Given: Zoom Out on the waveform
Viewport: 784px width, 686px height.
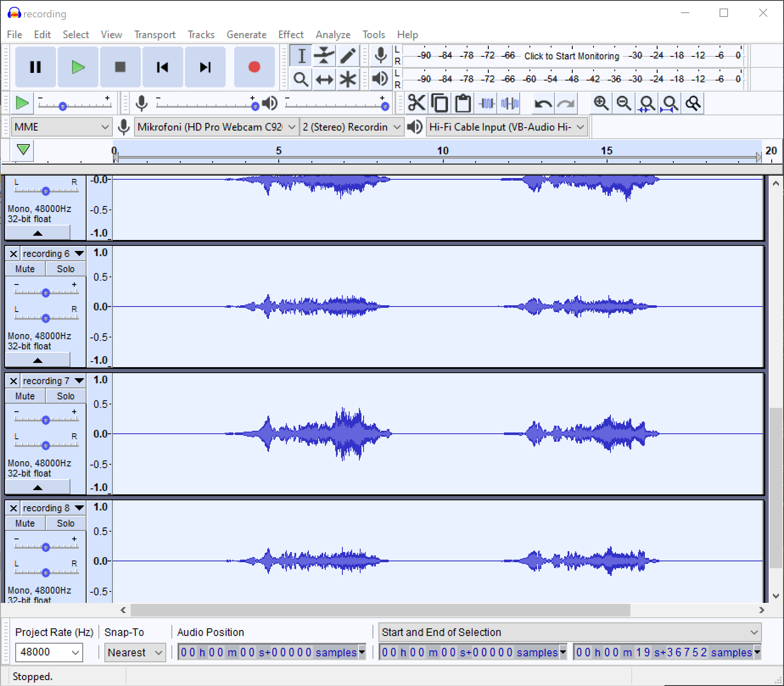Looking at the screenshot, I should pyautogui.click(x=624, y=103).
